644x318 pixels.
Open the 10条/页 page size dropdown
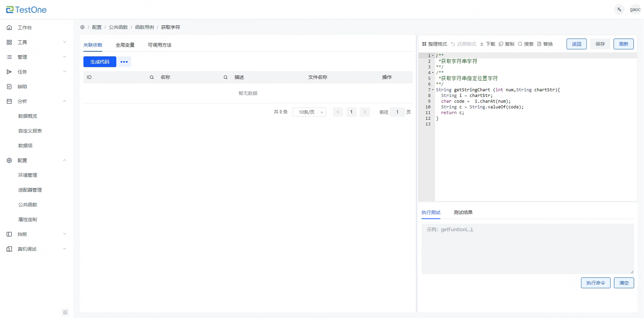309,112
